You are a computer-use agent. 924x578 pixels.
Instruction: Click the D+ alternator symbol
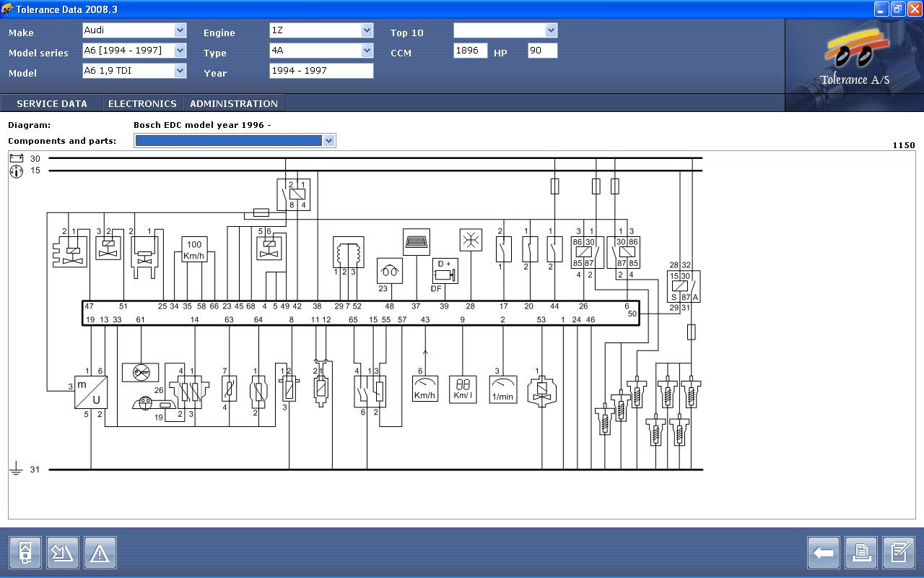pyautogui.click(x=445, y=271)
